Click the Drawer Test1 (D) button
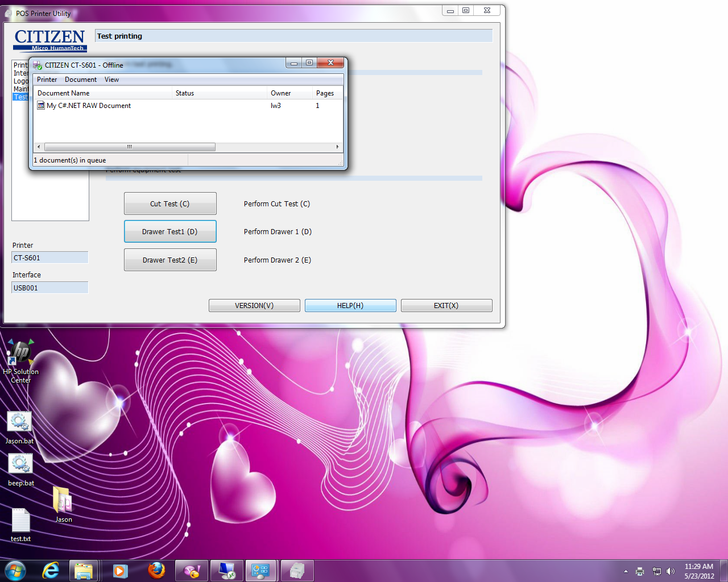Screen dimensions: 728x582 [x=170, y=231]
